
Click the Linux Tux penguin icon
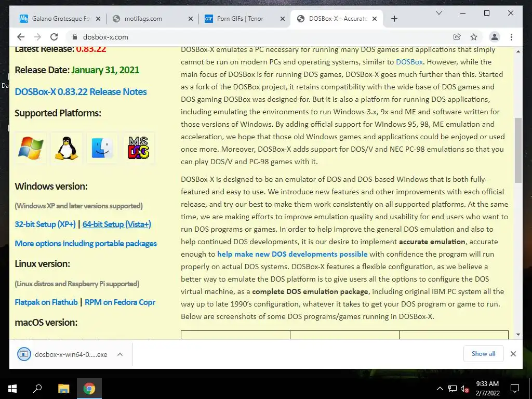[x=66, y=148]
